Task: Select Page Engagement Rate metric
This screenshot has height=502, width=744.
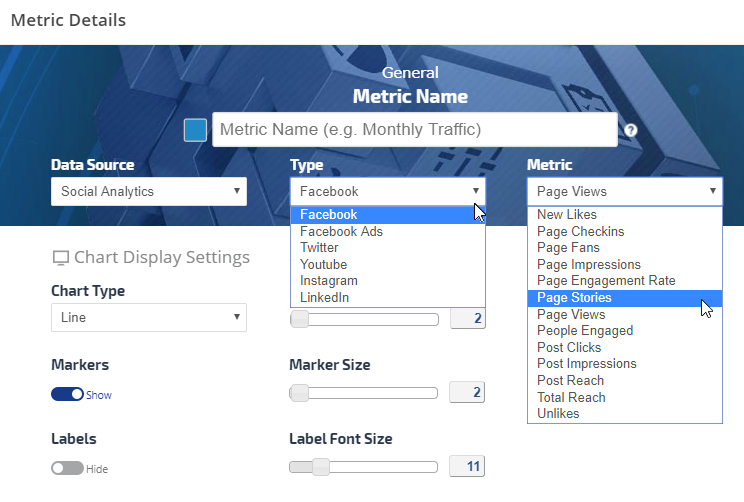Action: 606,281
